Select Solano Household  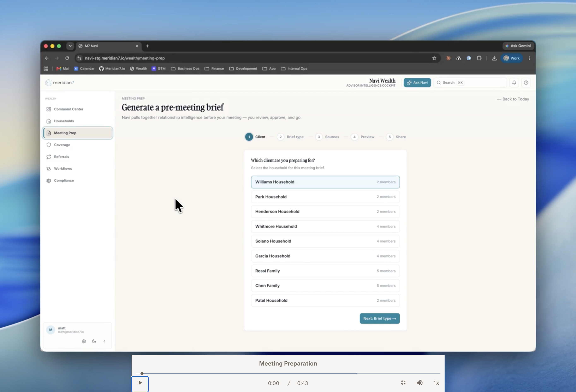coord(325,241)
